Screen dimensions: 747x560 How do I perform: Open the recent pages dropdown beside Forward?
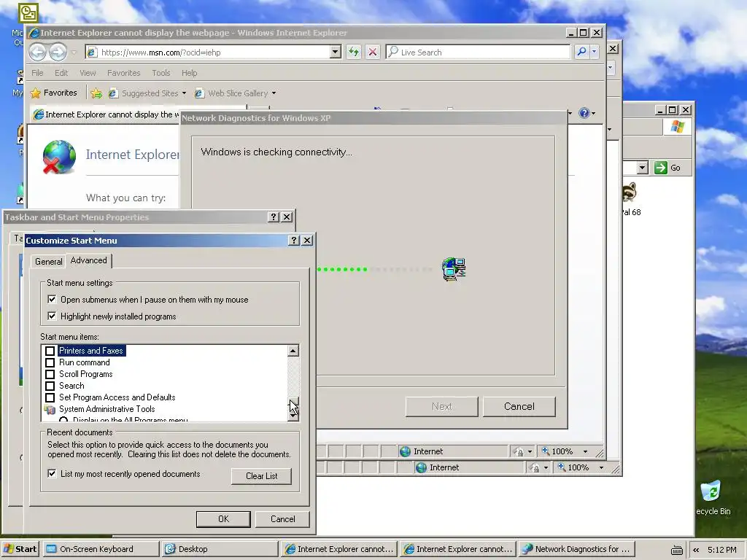(74, 52)
